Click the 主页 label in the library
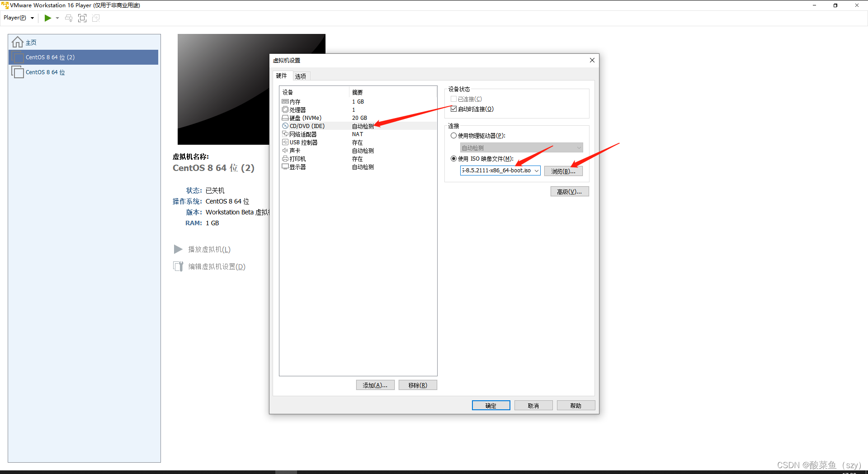The image size is (868, 474). coord(31,43)
